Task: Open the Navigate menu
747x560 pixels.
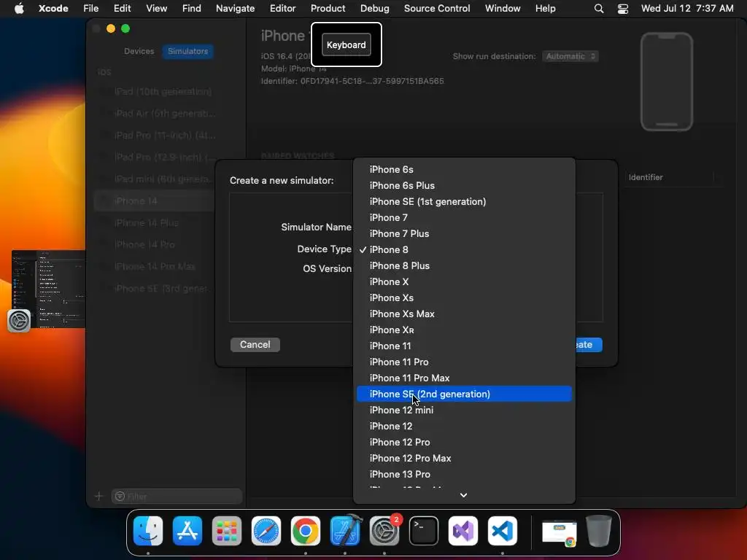Action: 236,8
